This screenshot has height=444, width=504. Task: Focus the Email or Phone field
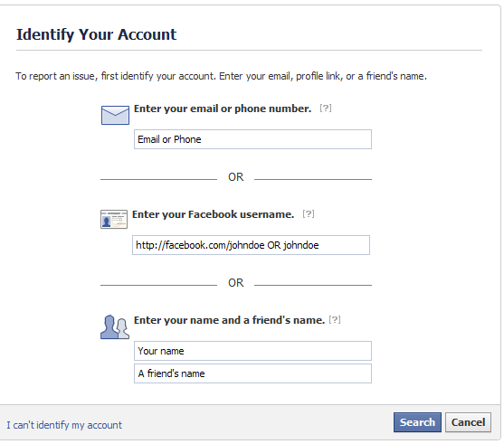point(252,139)
